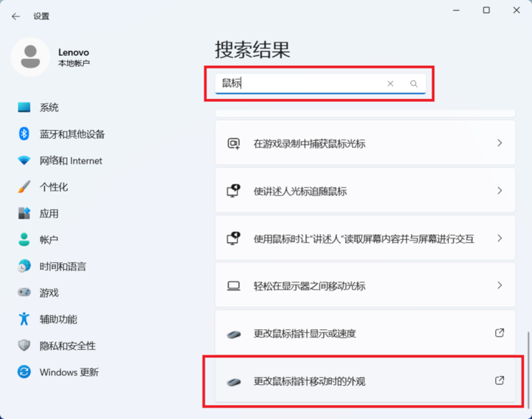Click the magnifier search icon
532x419 pixels.
coord(413,84)
